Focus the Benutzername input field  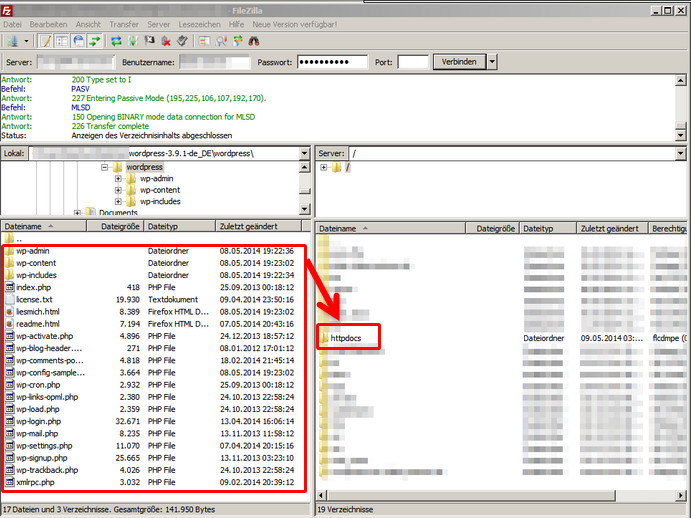pyautogui.click(x=215, y=62)
